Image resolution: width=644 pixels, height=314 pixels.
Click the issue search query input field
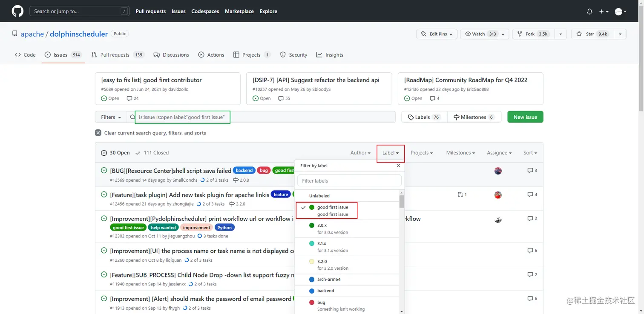pyautogui.click(x=261, y=117)
